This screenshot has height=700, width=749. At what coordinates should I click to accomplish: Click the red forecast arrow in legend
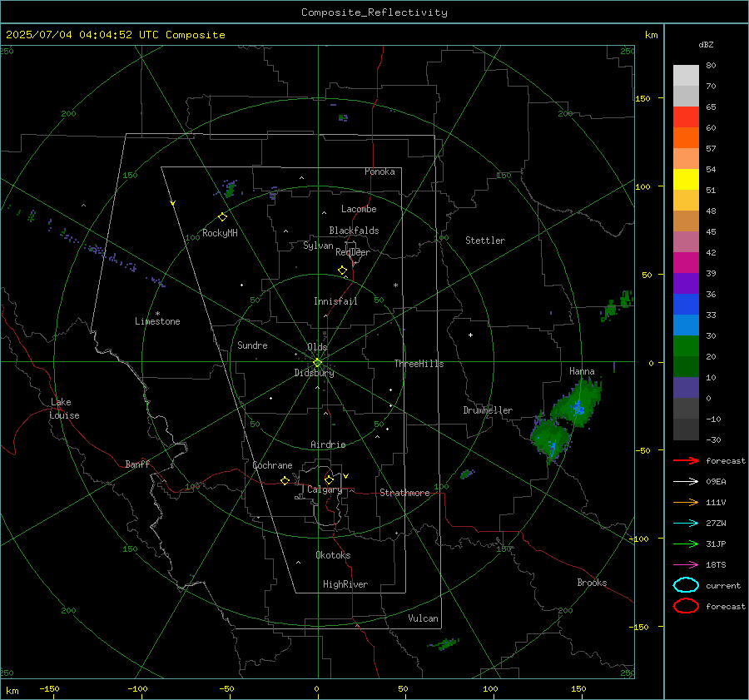click(686, 460)
